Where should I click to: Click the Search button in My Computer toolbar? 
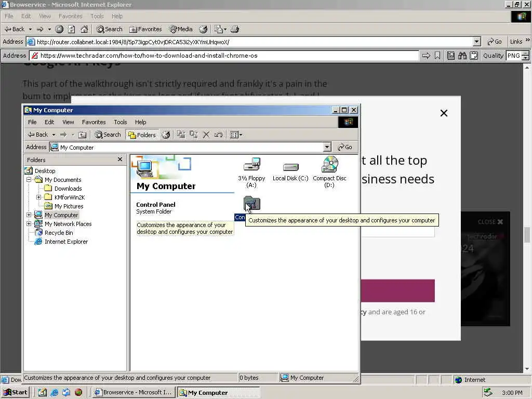108,135
